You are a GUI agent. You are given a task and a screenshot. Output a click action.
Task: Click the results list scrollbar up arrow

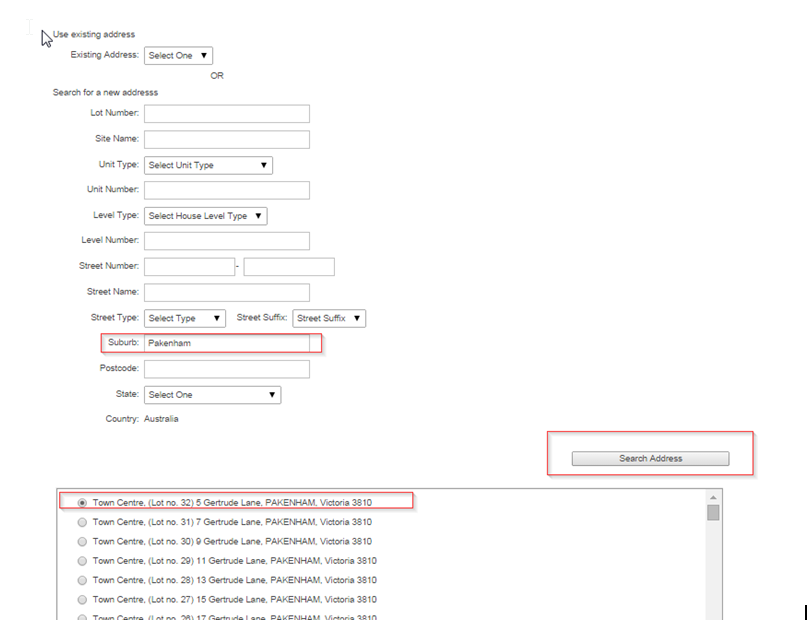tap(713, 497)
